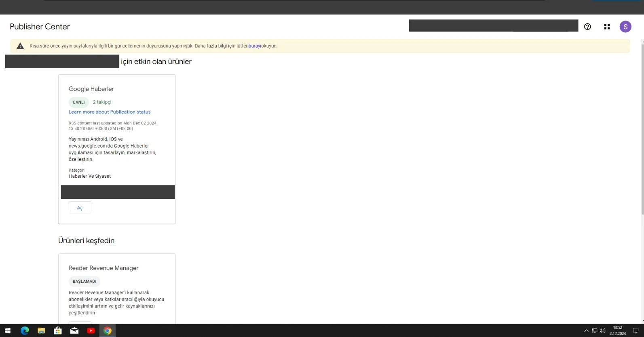
Task: Open YouTube app from taskbar
Action: (x=91, y=331)
